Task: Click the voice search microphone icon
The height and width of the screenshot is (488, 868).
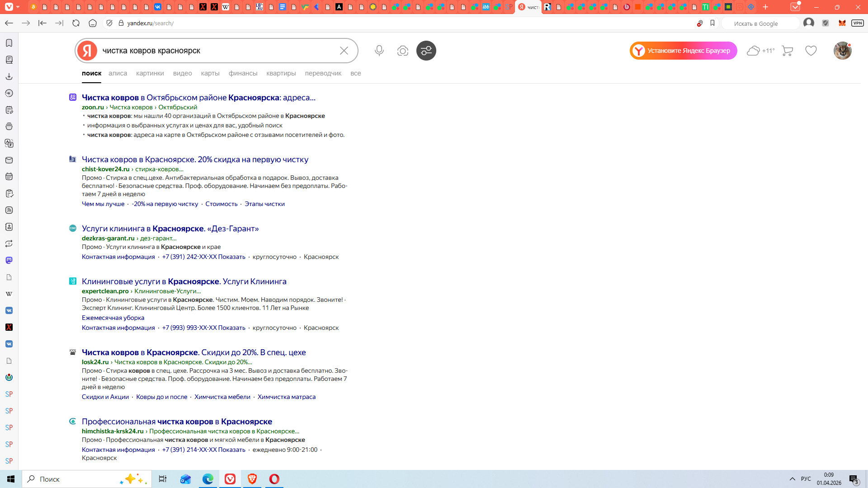Action: [379, 51]
